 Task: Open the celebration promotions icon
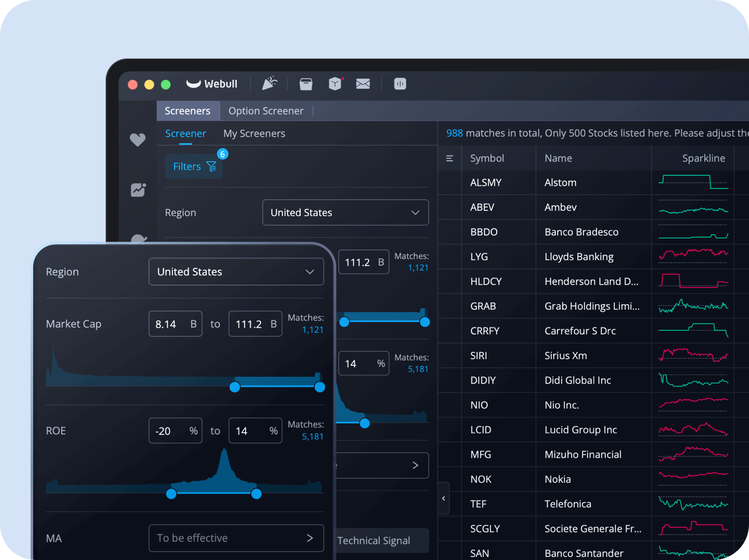point(270,83)
